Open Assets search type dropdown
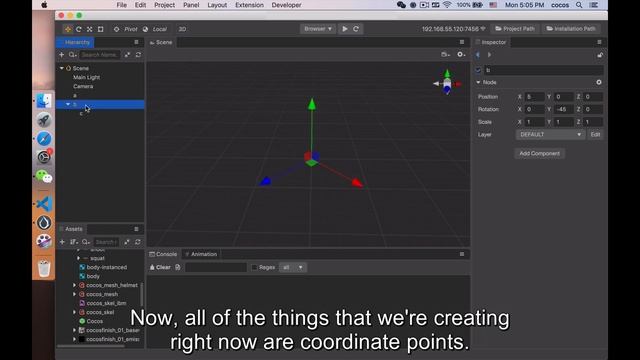640x360 pixels. pos(86,242)
